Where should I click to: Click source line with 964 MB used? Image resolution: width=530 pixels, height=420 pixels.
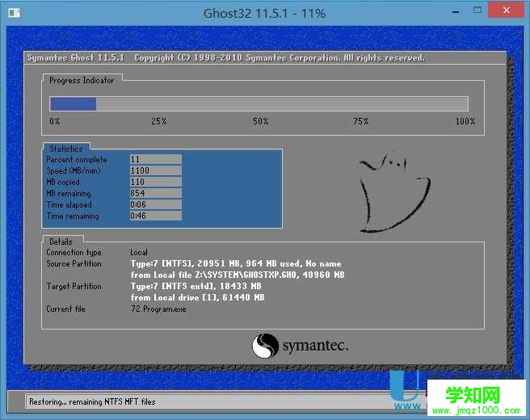(236, 263)
